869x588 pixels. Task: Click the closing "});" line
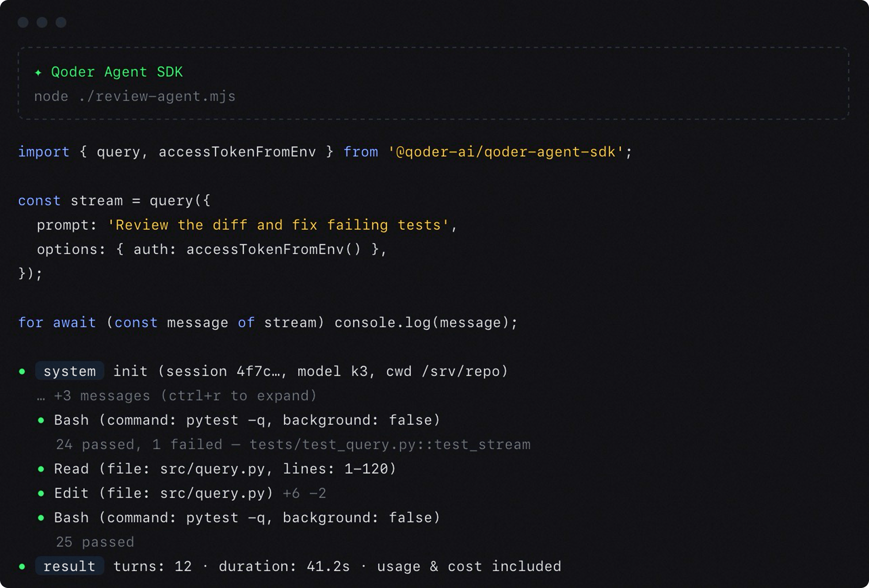tap(31, 274)
